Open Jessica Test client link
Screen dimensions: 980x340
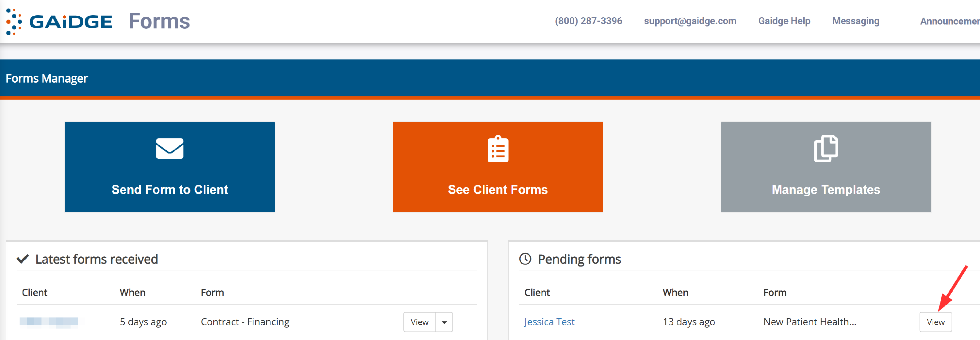pos(549,322)
